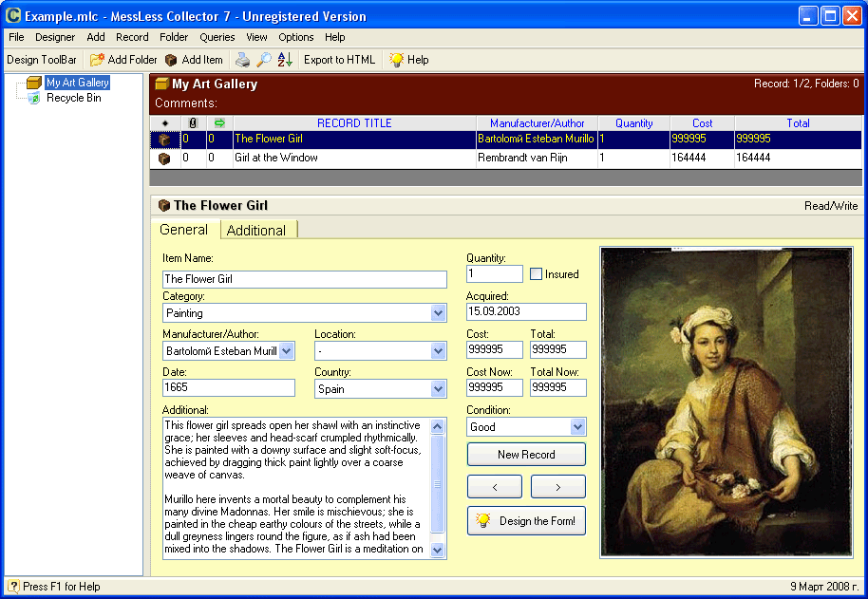This screenshot has height=599, width=868.
Task: Click the box icon of Girl at the Window row
Action: (x=164, y=159)
